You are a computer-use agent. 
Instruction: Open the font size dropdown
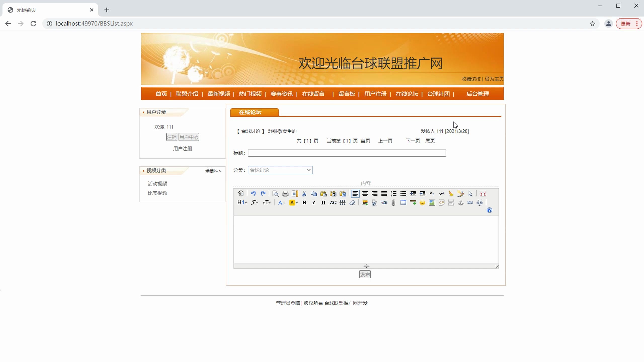tap(266, 202)
